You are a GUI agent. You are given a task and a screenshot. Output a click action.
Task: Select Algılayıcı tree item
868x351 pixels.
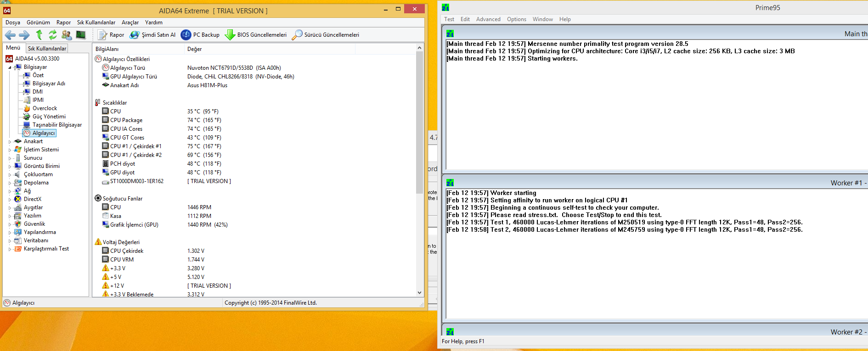click(x=44, y=133)
